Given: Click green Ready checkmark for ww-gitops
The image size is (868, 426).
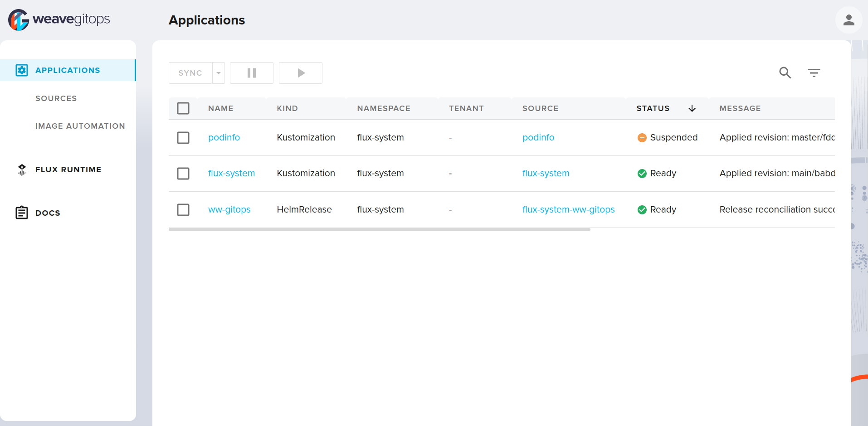Looking at the screenshot, I should 642,210.
